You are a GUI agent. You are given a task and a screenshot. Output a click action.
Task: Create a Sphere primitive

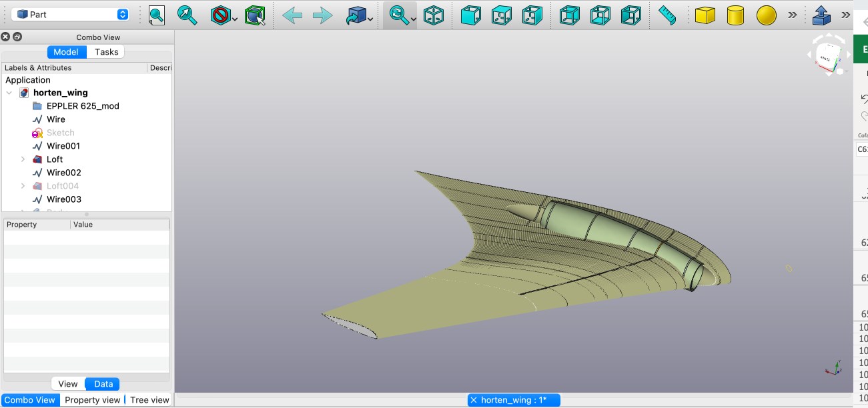click(766, 15)
